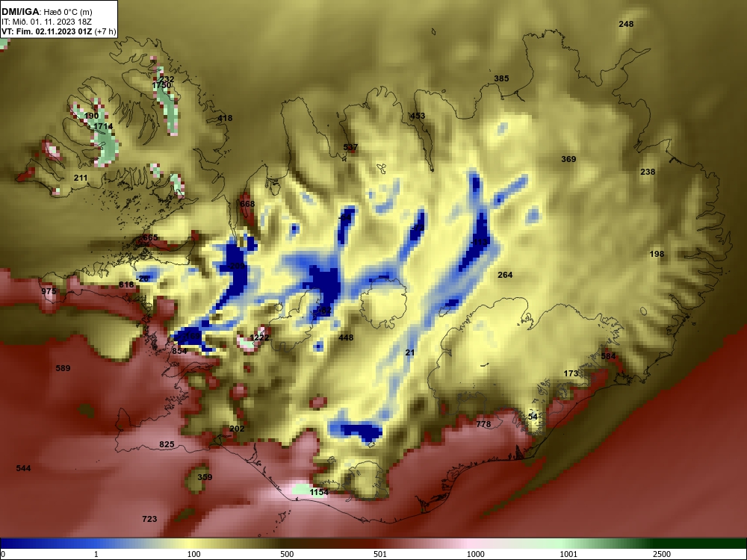Click the map value 202
The width and height of the screenshot is (747, 560).
(x=237, y=429)
